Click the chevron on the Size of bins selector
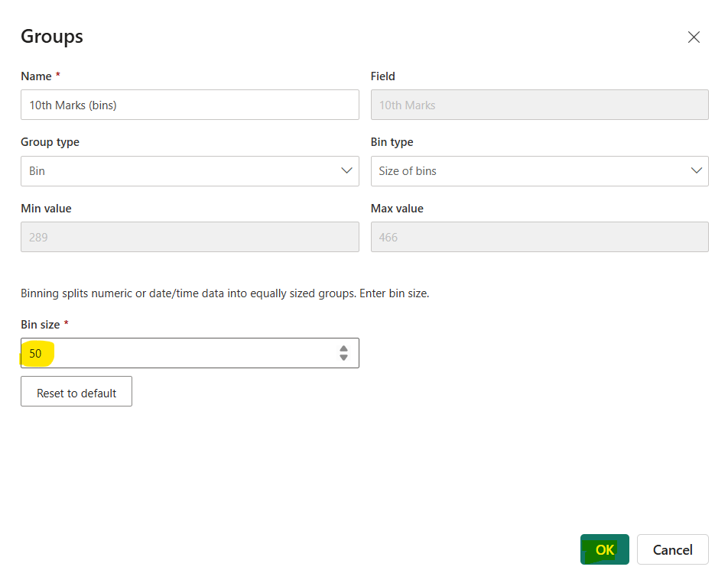 coord(697,171)
